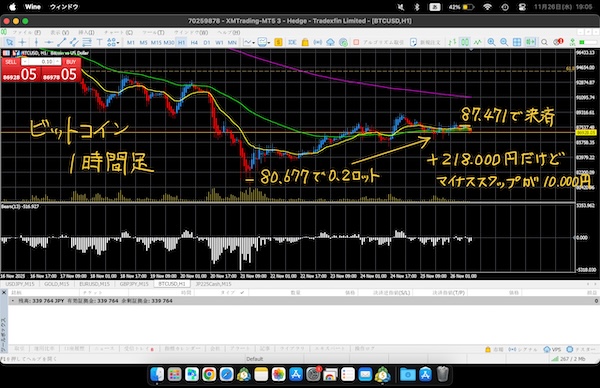Pick the text label tool
The width and height of the screenshot is (600, 388).
[99, 42]
